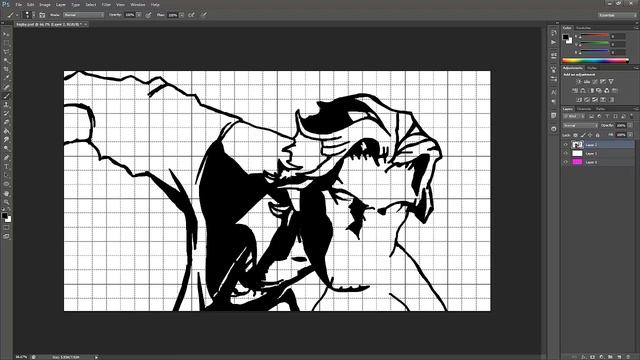Open the brush painting Mode dropdown
This screenshot has height=360, width=640.
coord(83,15)
